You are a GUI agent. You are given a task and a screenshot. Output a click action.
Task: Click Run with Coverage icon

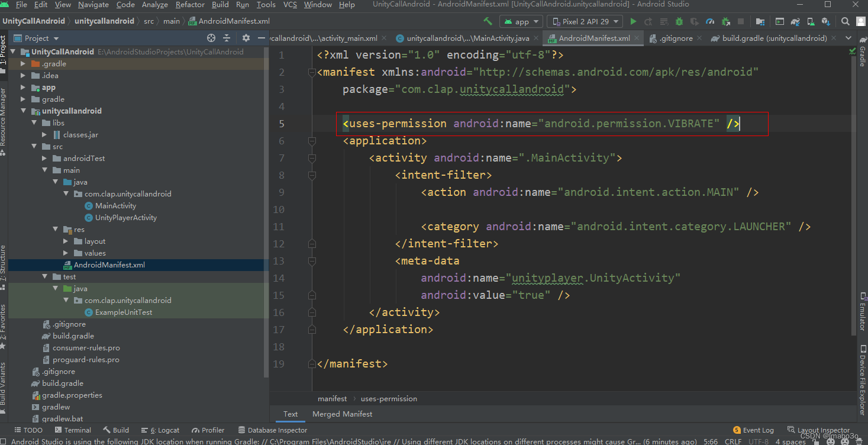click(695, 21)
